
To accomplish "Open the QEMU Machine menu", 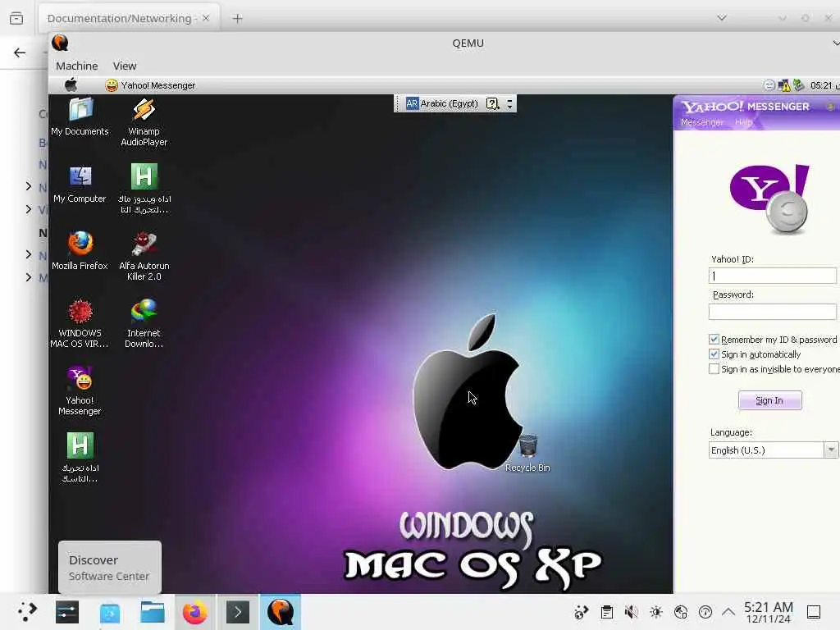I will tap(76, 66).
